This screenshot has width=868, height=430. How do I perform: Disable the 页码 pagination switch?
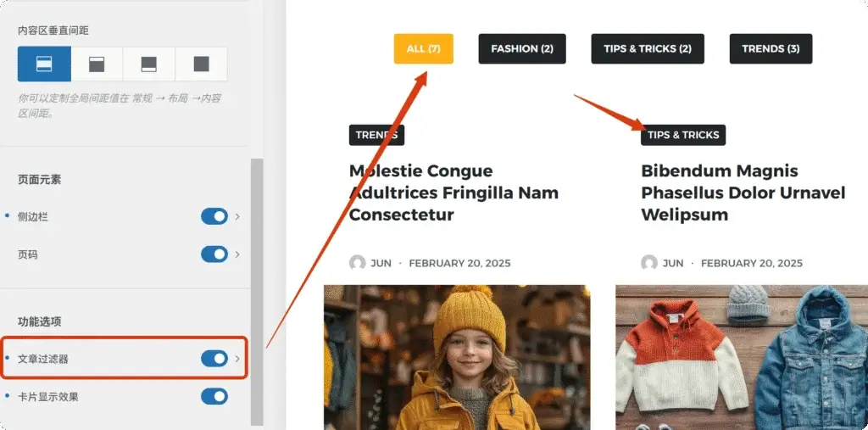(x=214, y=254)
